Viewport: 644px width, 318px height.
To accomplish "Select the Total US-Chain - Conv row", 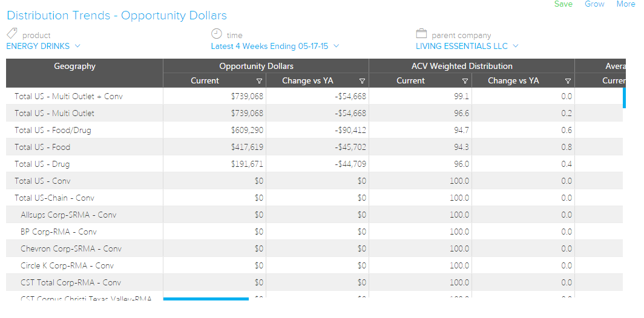I will pos(54,198).
